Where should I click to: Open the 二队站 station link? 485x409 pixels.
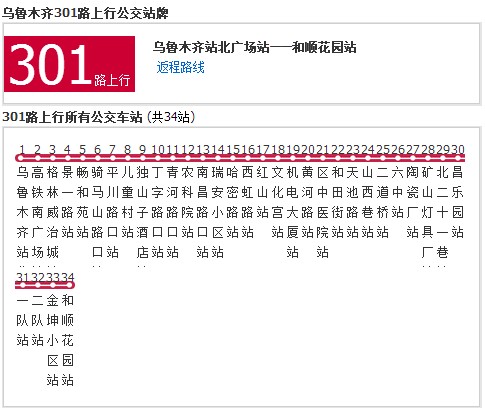[37, 320]
